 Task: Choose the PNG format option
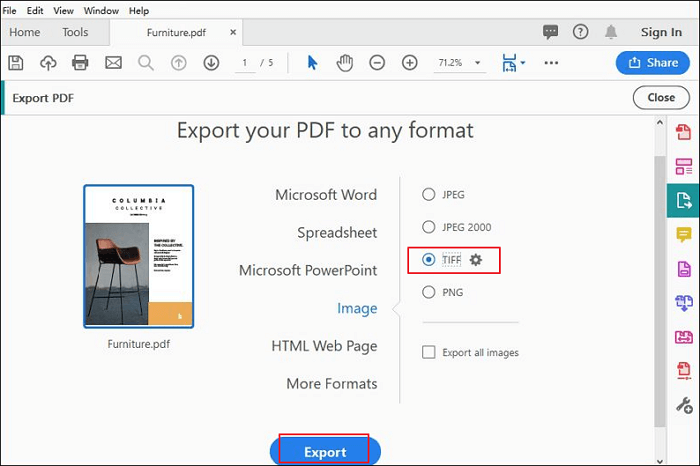point(429,292)
